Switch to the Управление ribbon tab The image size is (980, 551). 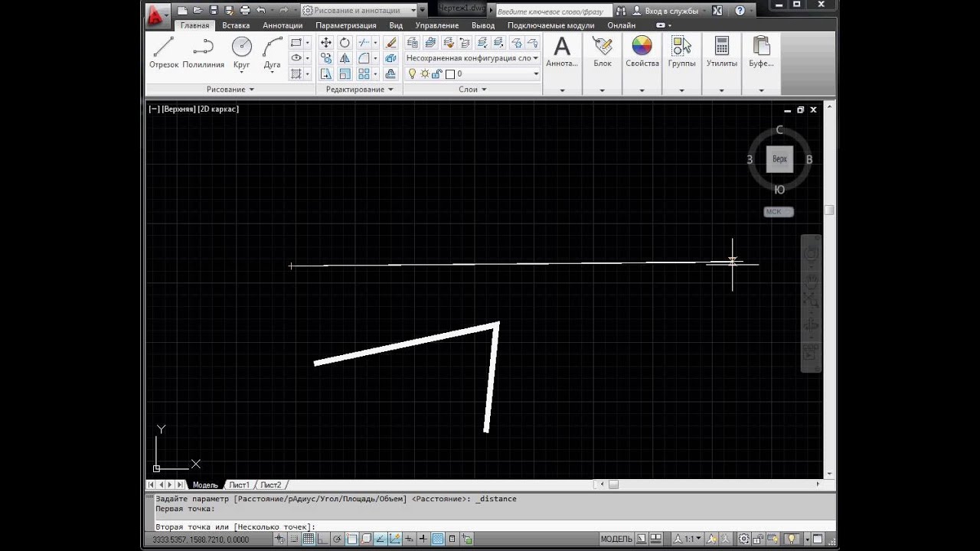[x=437, y=25]
